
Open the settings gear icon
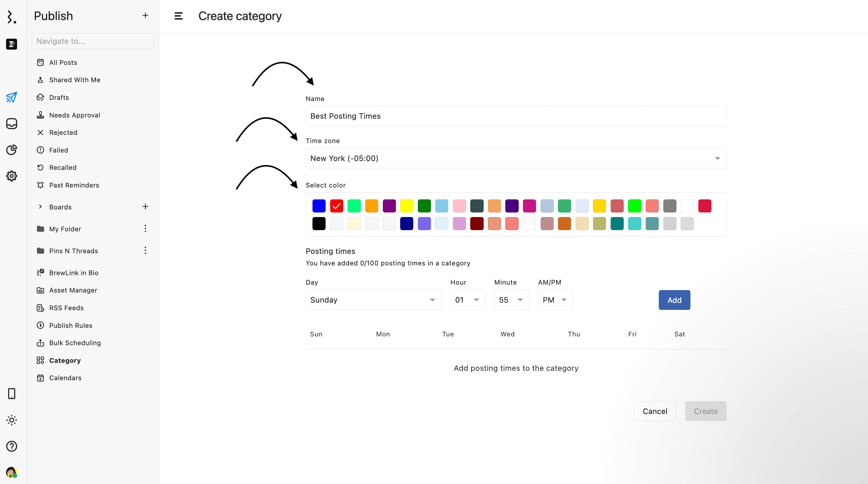(x=12, y=176)
